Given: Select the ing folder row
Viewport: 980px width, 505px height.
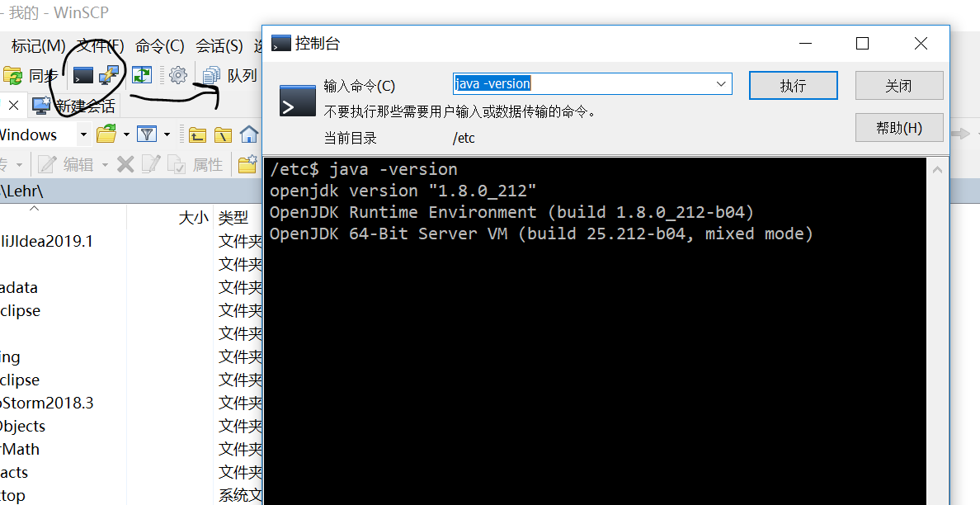Looking at the screenshot, I should click(x=130, y=356).
